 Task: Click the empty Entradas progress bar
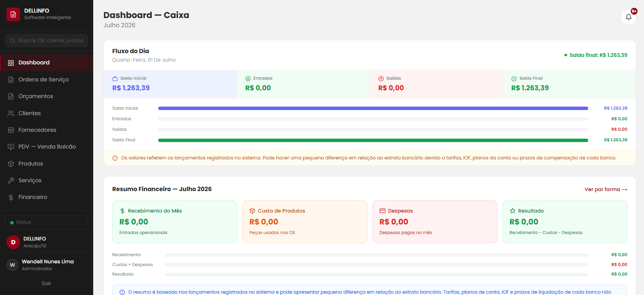tap(373, 119)
